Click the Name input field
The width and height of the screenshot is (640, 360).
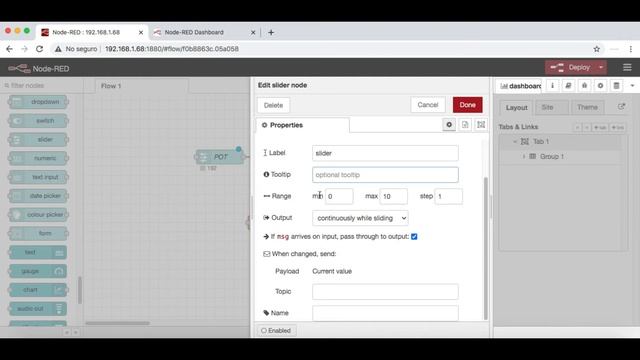pos(385,313)
